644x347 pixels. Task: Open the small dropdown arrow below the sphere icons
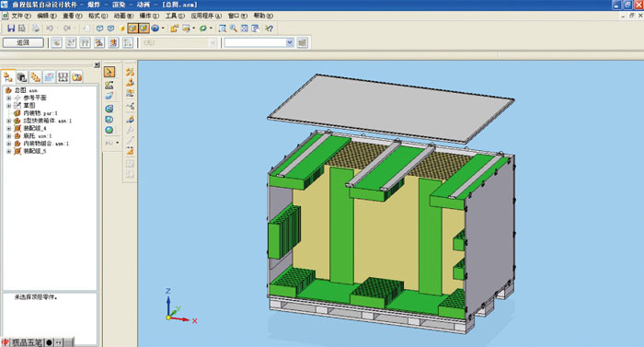(117, 143)
